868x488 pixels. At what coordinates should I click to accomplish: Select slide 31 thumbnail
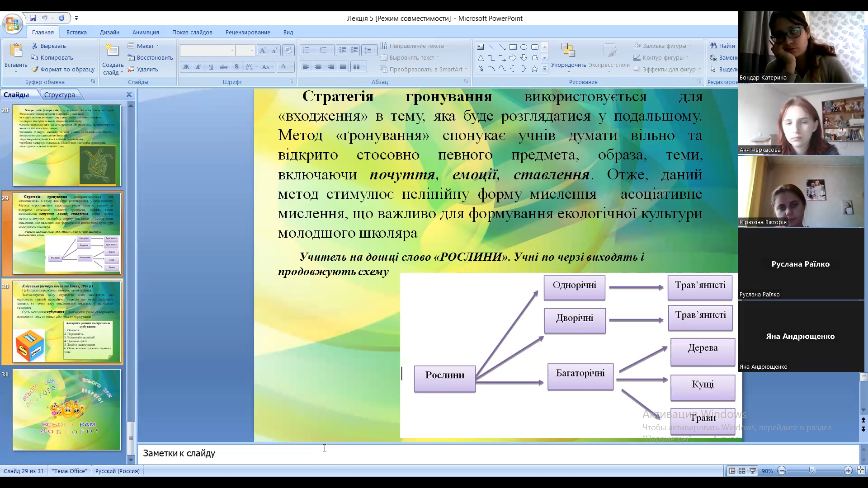click(x=66, y=410)
